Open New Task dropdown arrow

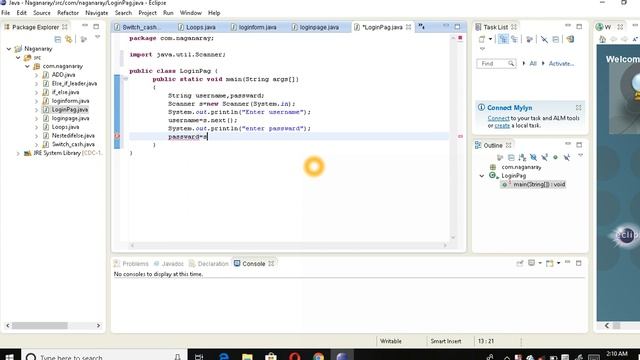tap(490, 39)
